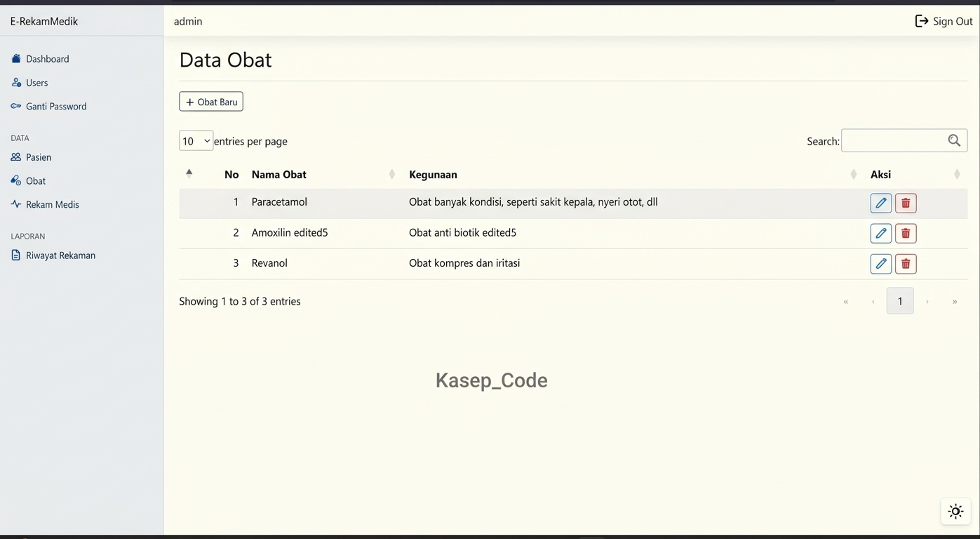The width and height of the screenshot is (980, 539).
Task: Click next page › pagination button
Action: coord(927,301)
